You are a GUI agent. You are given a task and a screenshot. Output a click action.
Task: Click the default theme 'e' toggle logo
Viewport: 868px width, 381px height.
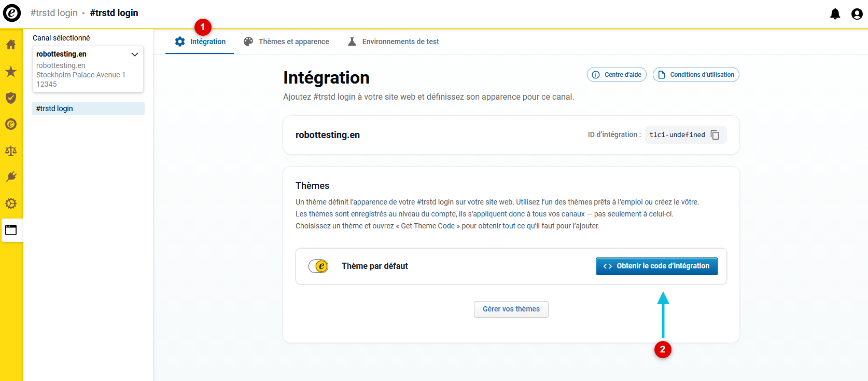tap(318, 266)
